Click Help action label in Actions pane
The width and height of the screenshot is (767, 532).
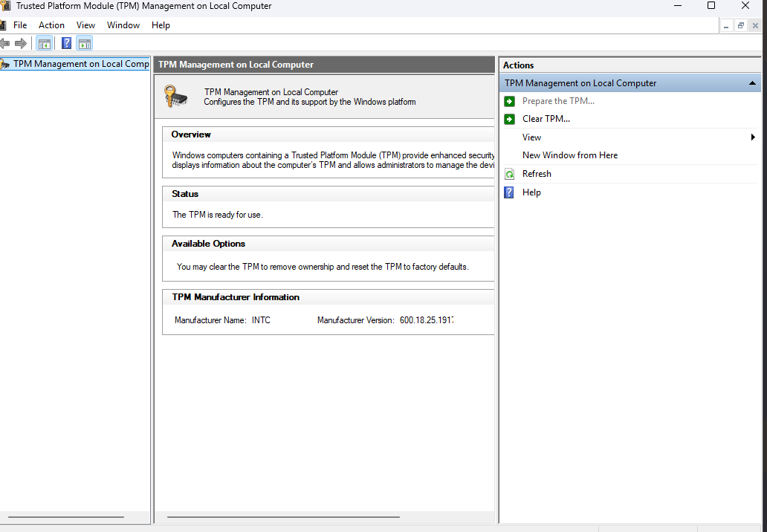531,192
